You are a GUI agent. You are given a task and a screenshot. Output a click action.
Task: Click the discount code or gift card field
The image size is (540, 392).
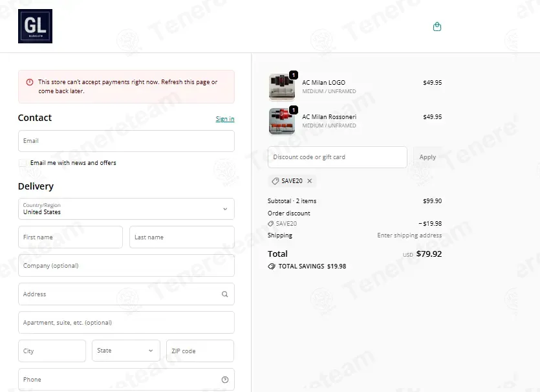(x=338, y=157)
